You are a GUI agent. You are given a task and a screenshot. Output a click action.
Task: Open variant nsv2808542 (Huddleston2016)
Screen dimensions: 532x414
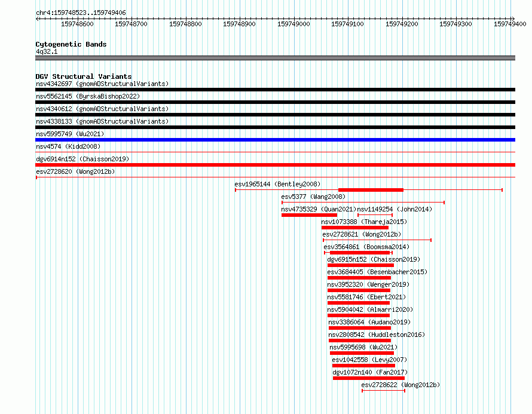[x=377, y=335]
